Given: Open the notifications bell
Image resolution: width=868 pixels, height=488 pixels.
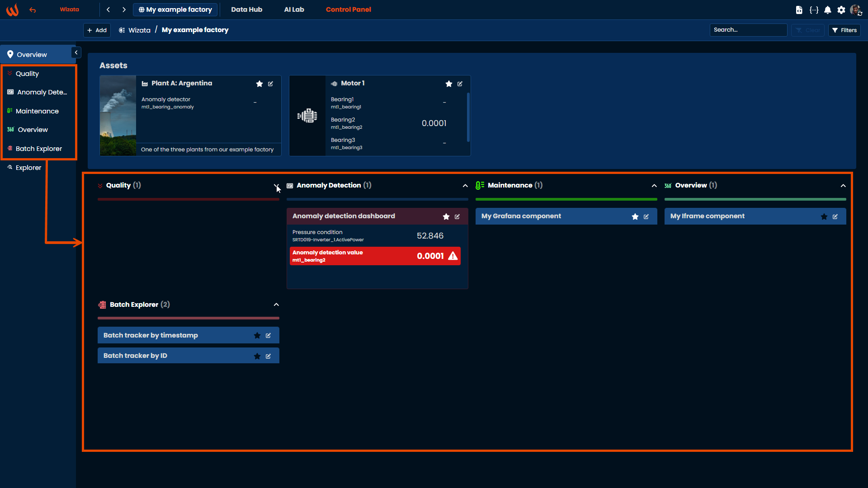Looking at the screenshot, I should pos(827,9).
